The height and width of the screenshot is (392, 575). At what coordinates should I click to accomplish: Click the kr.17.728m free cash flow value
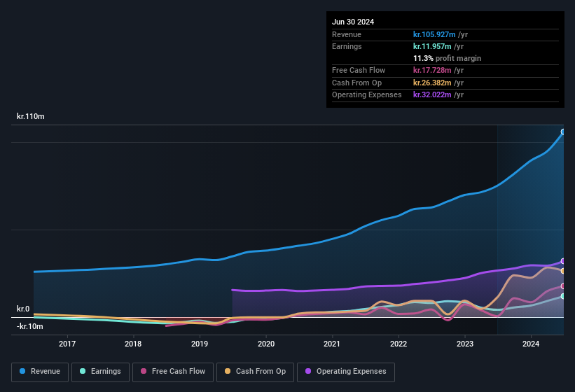coord(432,70)
